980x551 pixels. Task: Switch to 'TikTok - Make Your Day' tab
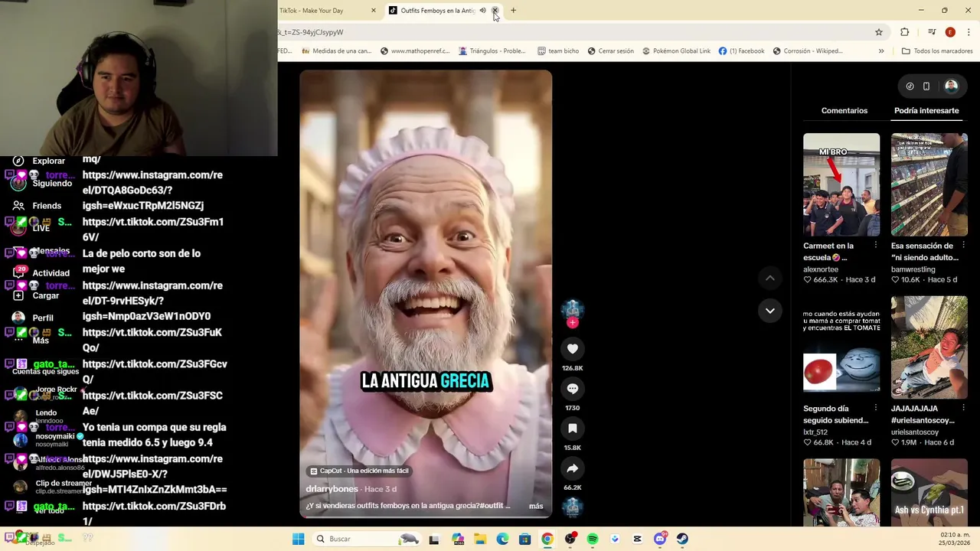312,11
